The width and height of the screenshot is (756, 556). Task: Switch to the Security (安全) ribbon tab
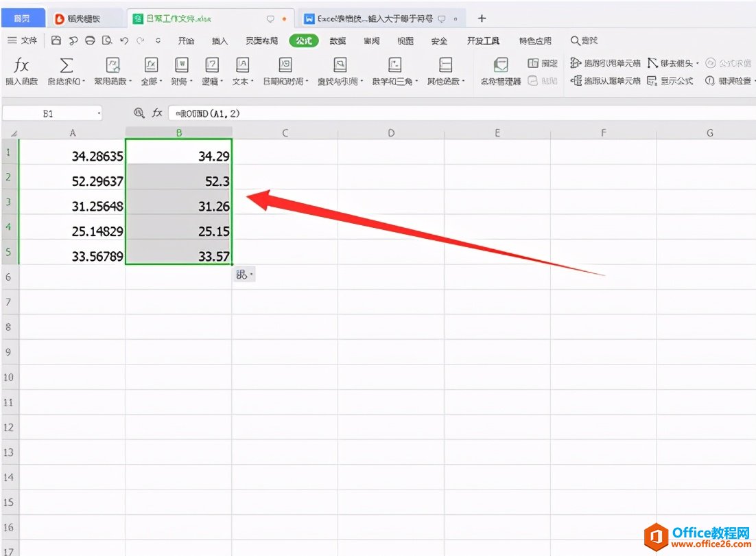pyautogui.click(x=439, y=40)
